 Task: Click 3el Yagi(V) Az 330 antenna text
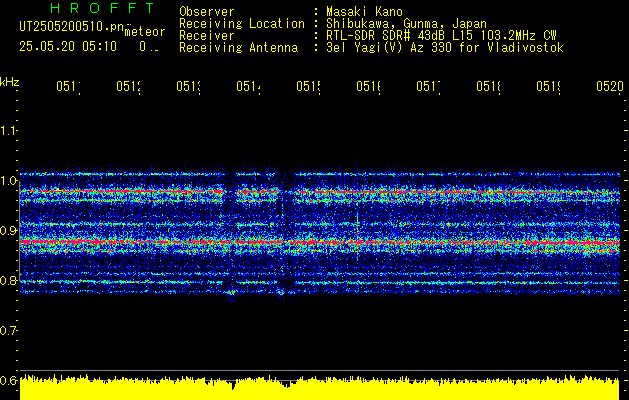pyautogui.click(x=445, y=48)
